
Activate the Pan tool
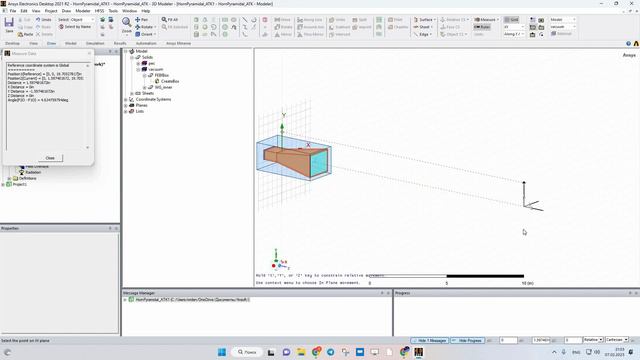pyautogui.click(x=141, y=20)
